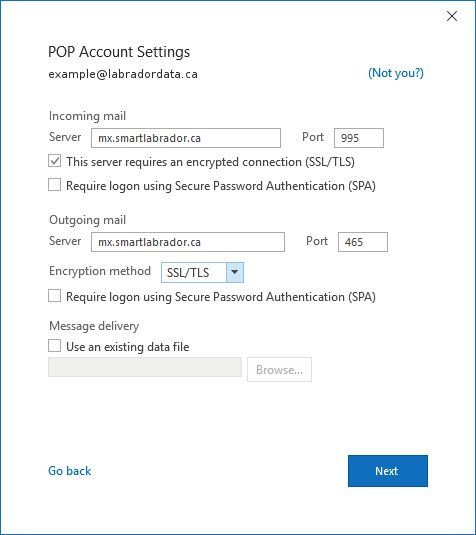476x535 pixels.
Task: Click the greyed-out data file path field
Action: (x=145, y=367)
